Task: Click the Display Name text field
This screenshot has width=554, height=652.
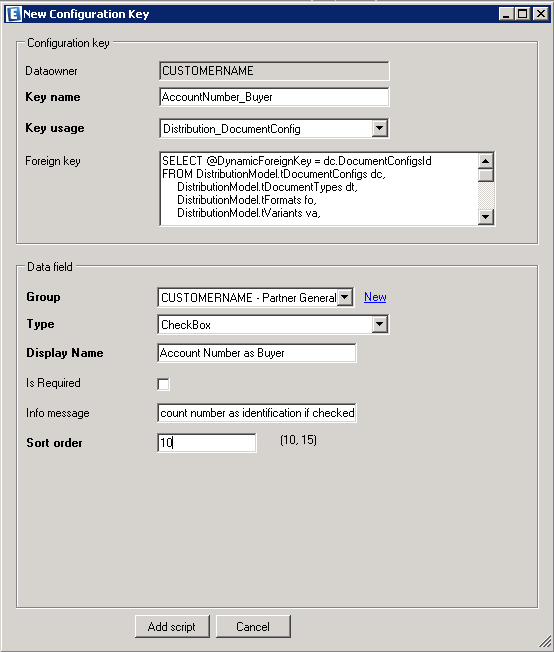Action: point(257,353)
